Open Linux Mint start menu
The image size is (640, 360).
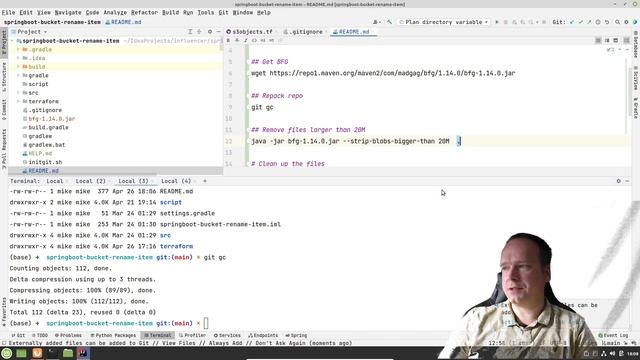tap(7, 353)
